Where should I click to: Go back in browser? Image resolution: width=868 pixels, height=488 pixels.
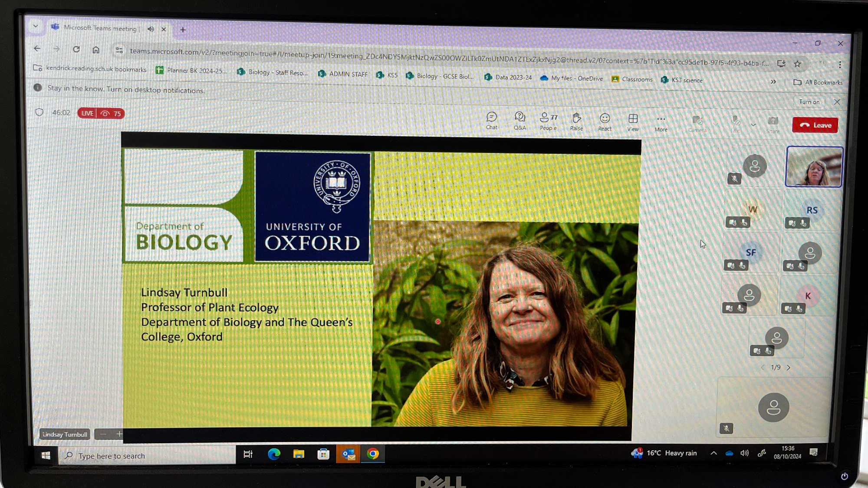(x=37, y=49)
